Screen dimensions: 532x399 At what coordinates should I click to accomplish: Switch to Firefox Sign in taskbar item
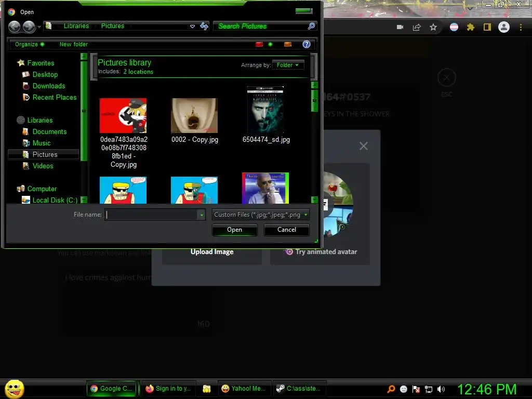click(x=168, y=389)
